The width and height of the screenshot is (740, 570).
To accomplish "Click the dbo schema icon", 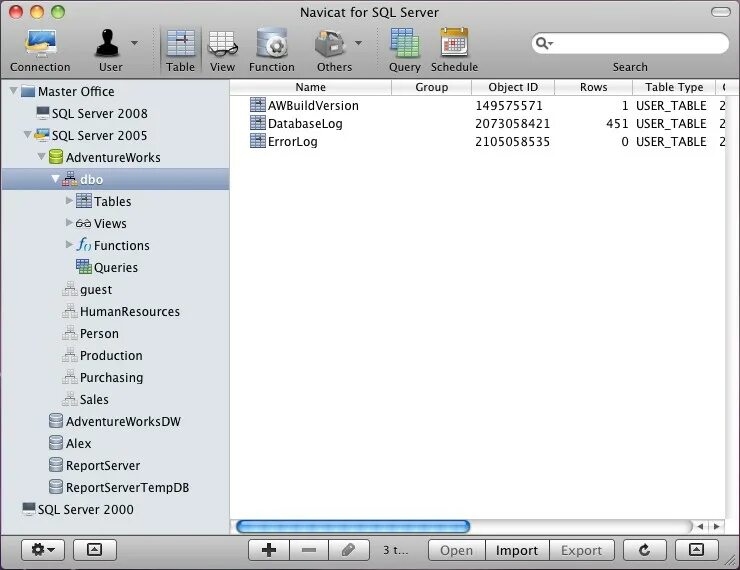I will pos(70,179).
